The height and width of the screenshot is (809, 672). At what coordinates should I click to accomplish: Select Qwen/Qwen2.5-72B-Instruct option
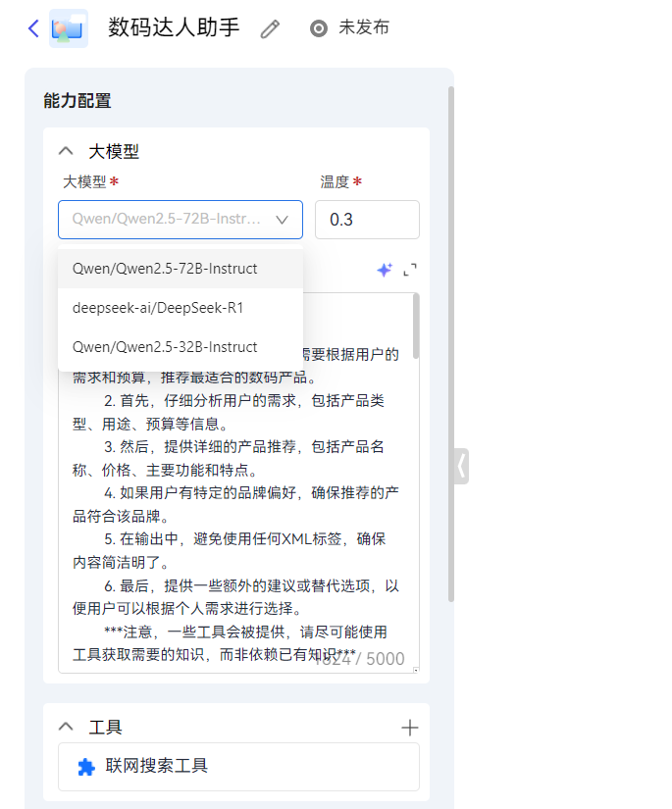[x=181, y=269]
